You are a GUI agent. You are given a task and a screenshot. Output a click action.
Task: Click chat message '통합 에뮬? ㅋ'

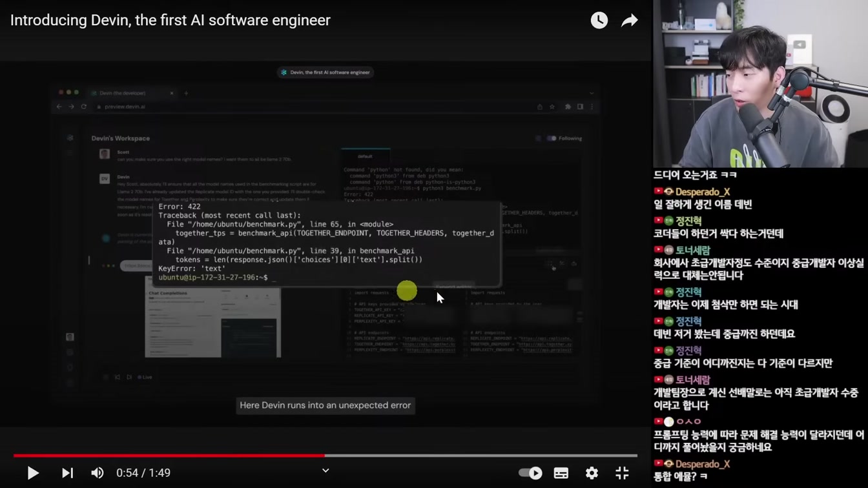(x=680, y=476)
